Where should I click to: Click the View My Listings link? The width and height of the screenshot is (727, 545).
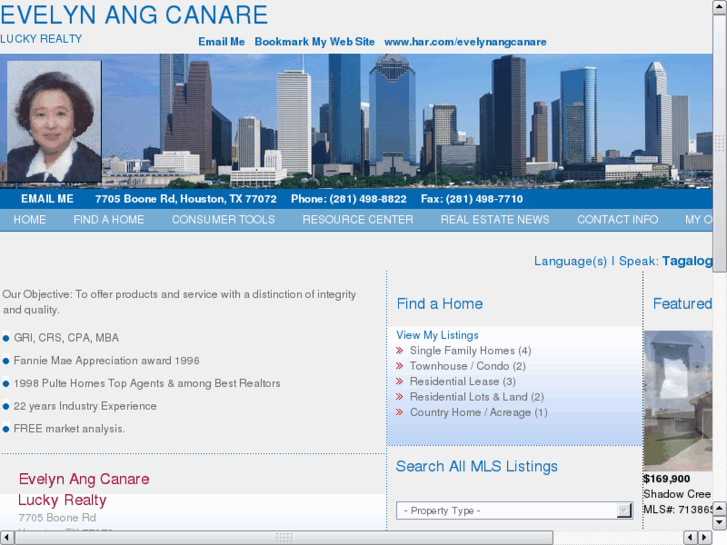(437, 335)
